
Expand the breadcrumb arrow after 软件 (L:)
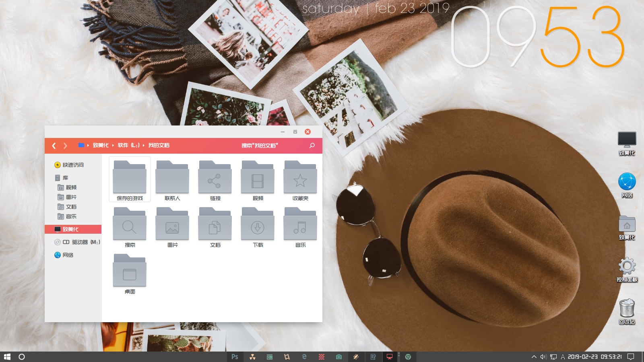click(144, 146)
